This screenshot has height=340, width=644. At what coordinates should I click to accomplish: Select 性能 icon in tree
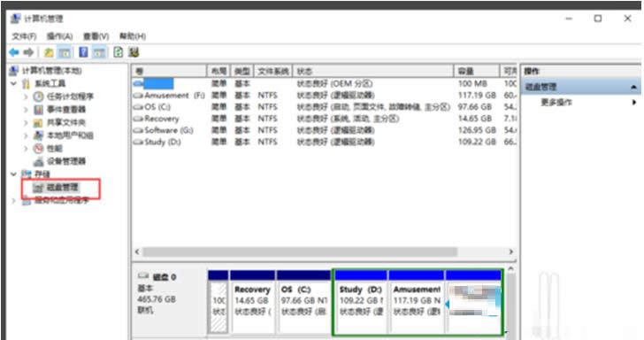point(38,148)
